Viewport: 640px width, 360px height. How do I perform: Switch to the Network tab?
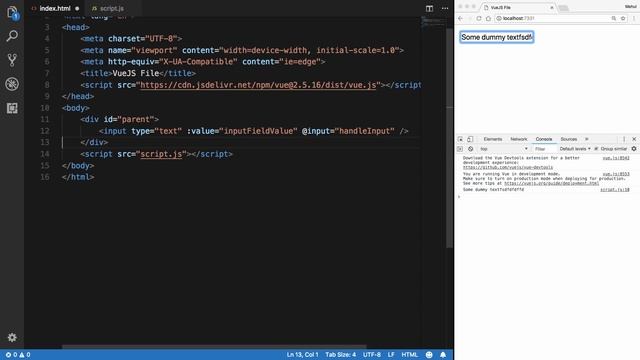[518, 139]
